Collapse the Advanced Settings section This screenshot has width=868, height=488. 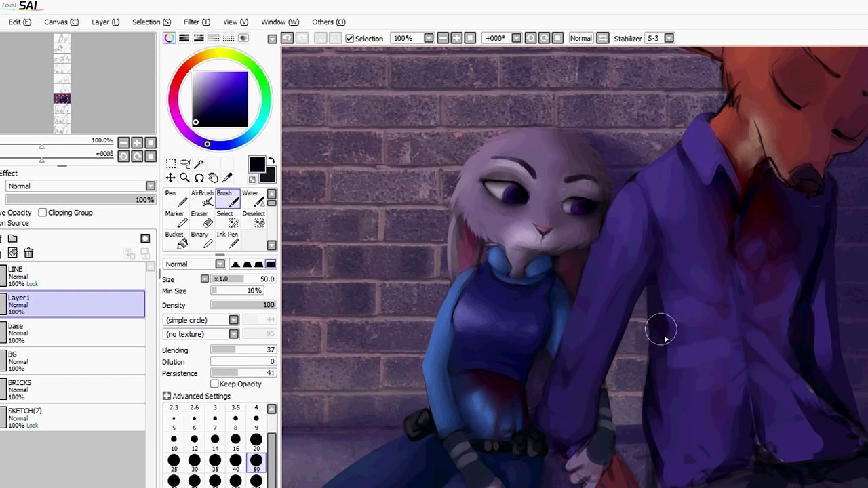167,396
